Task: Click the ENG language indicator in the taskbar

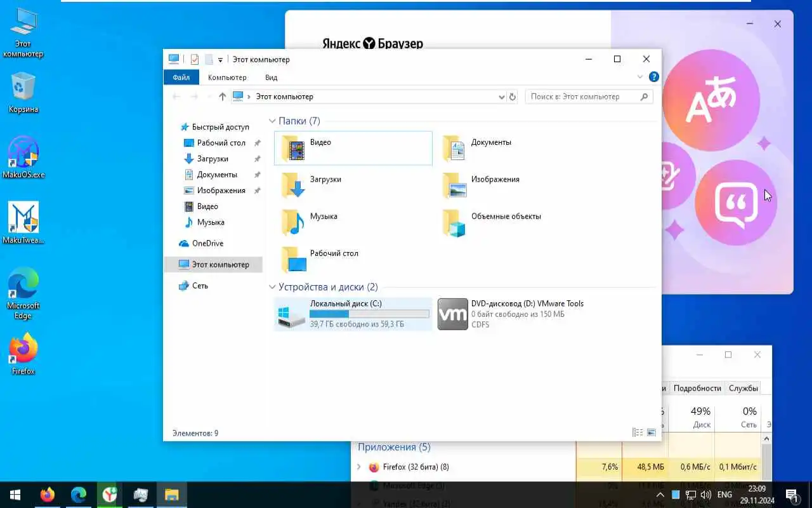Action: (x=724, y=495)
